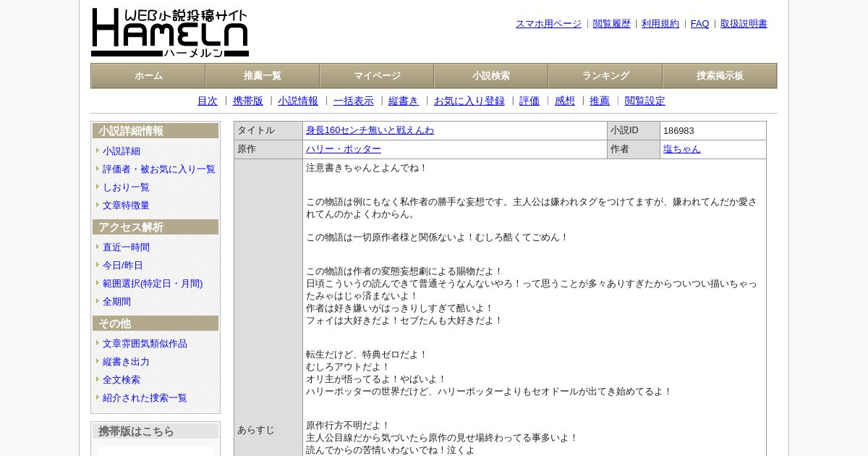This screenshot has width=868, height=456.
Task: Click 閲覧設定 in the sub-menu
Action: pyautogui.click(x=645, y=101)
